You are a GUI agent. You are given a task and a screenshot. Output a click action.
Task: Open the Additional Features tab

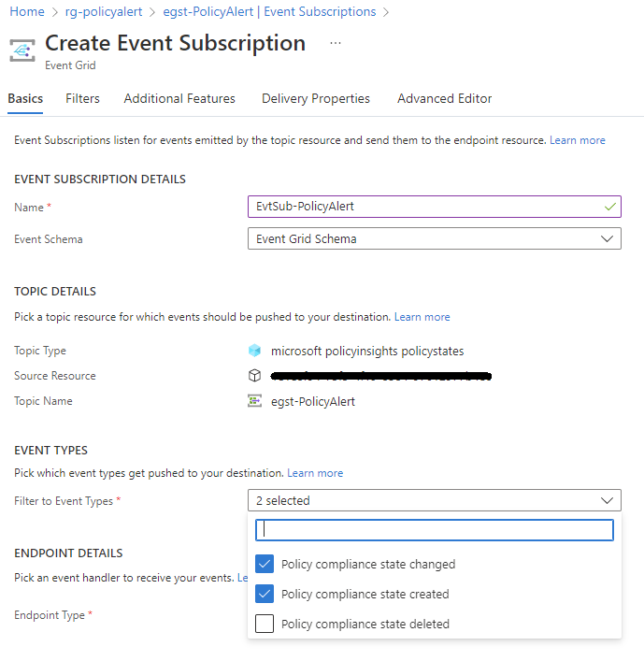click(x=179, y=98)
